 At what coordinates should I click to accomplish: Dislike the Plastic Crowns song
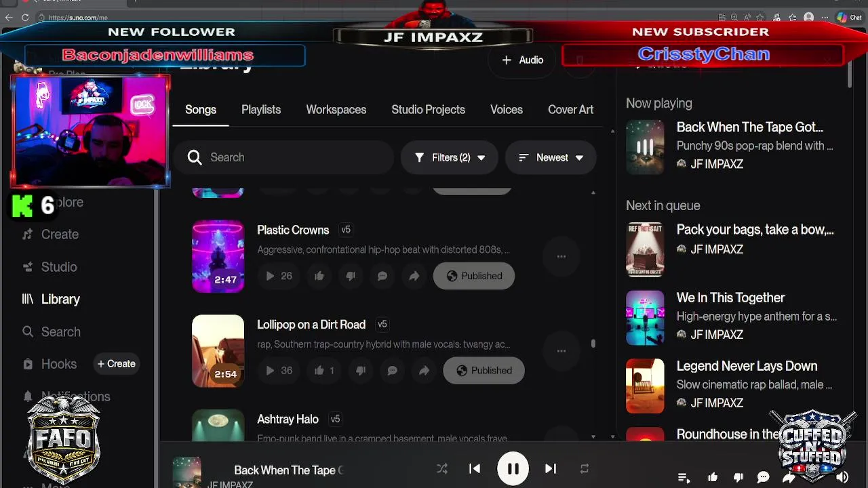click(351, 276)
